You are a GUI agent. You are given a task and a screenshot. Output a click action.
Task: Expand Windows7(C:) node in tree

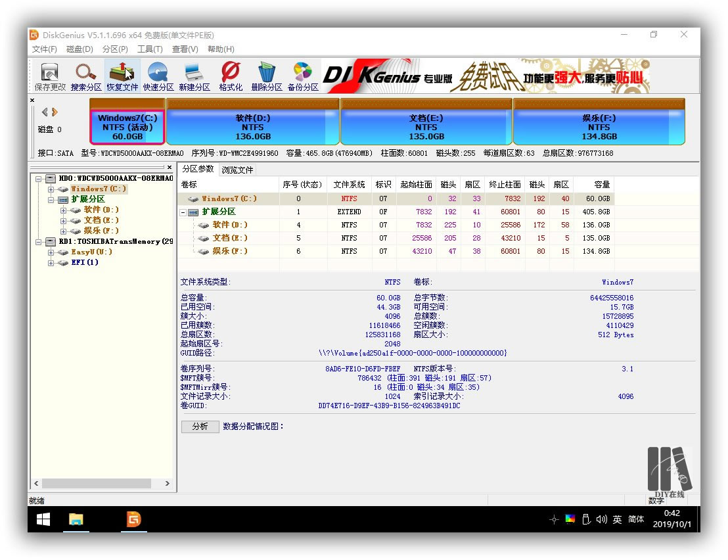pyautogui.click(x=51, y=189)
